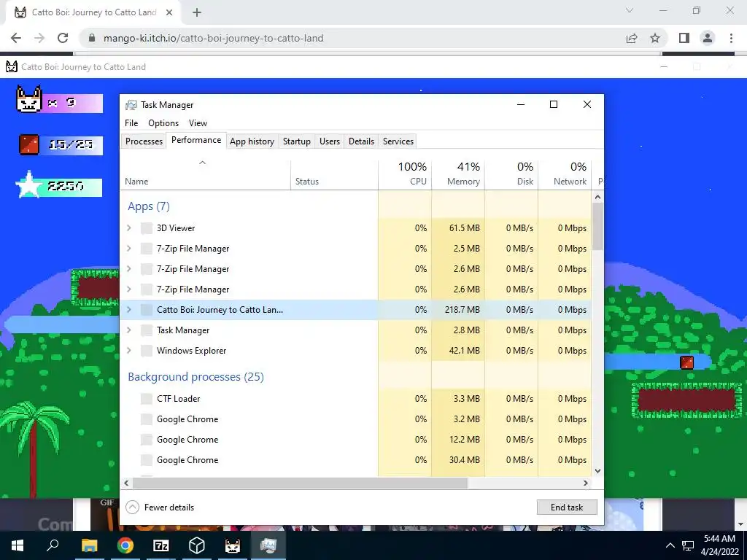747x560 pixels.
Task: Sort by CPU column header
Action: click(405, 174)
